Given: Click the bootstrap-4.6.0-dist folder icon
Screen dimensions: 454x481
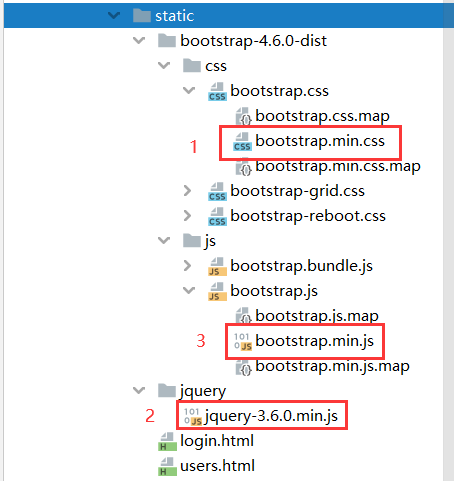Looking at the screenshot, I should click(x=167, y=40).
